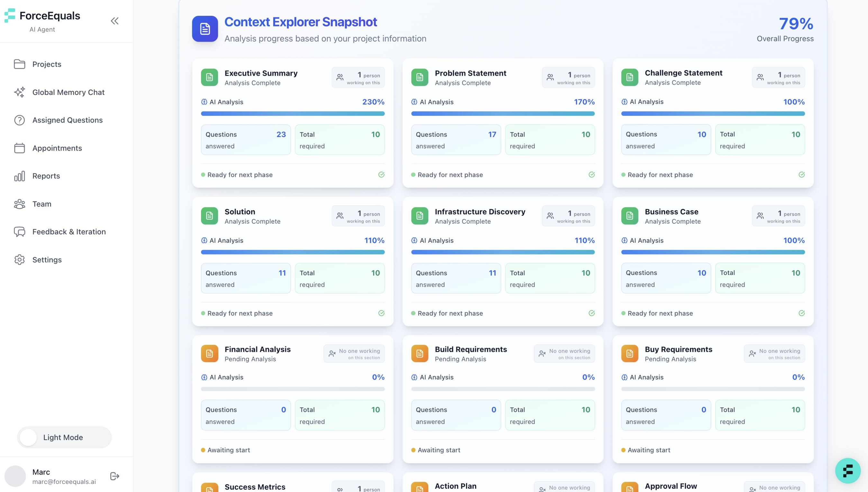Click Problem Statement's person working badge
Image resolution: width=868 pixels, height=492 pixels.
click(x=568, y=78)
